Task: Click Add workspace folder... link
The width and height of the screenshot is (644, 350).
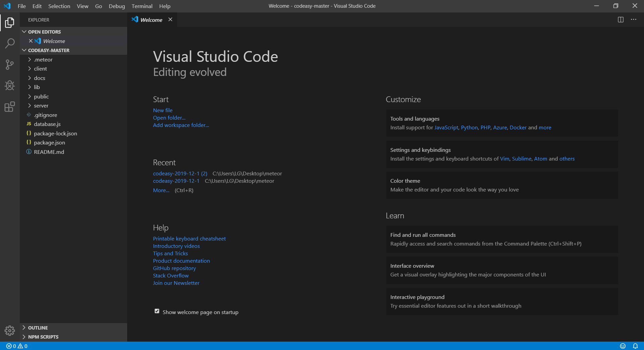Action: (x=181, y=125)
